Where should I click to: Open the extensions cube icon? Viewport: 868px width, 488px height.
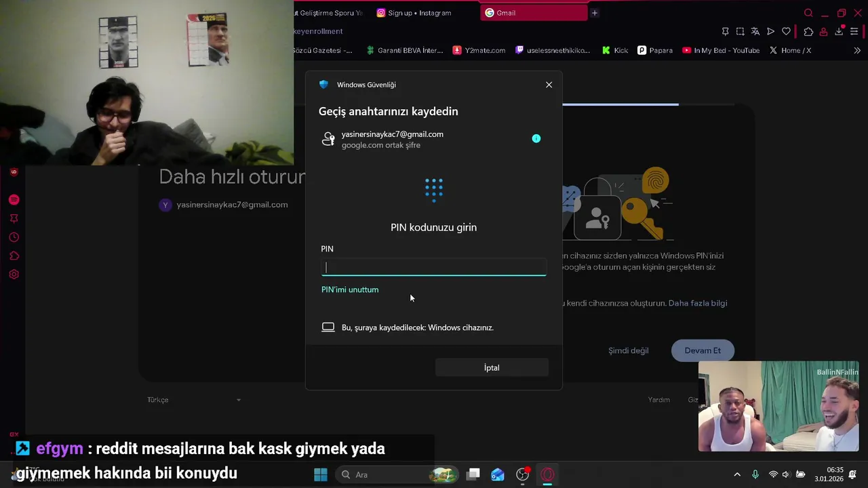(x=808, y=31)
